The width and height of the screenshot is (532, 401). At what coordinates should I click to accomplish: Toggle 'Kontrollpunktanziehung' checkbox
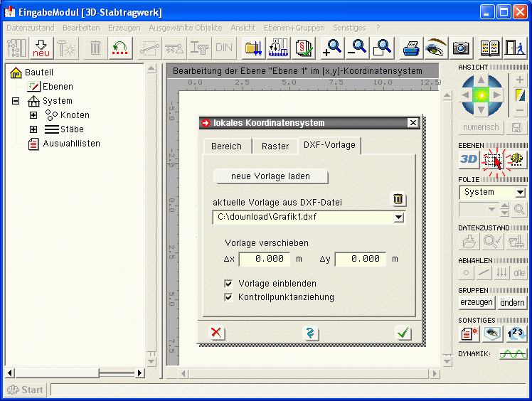(228, 296)
